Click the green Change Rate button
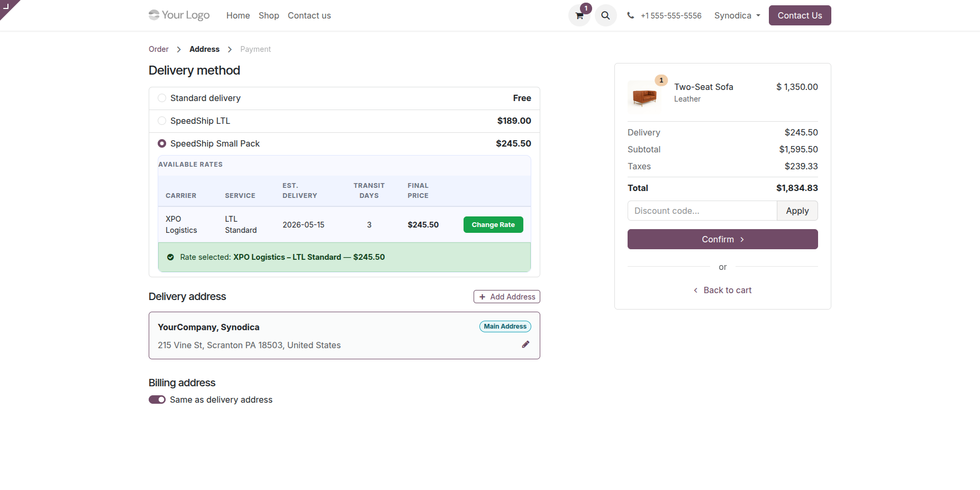The image size is (980, 490). click(x=493, y=224)
